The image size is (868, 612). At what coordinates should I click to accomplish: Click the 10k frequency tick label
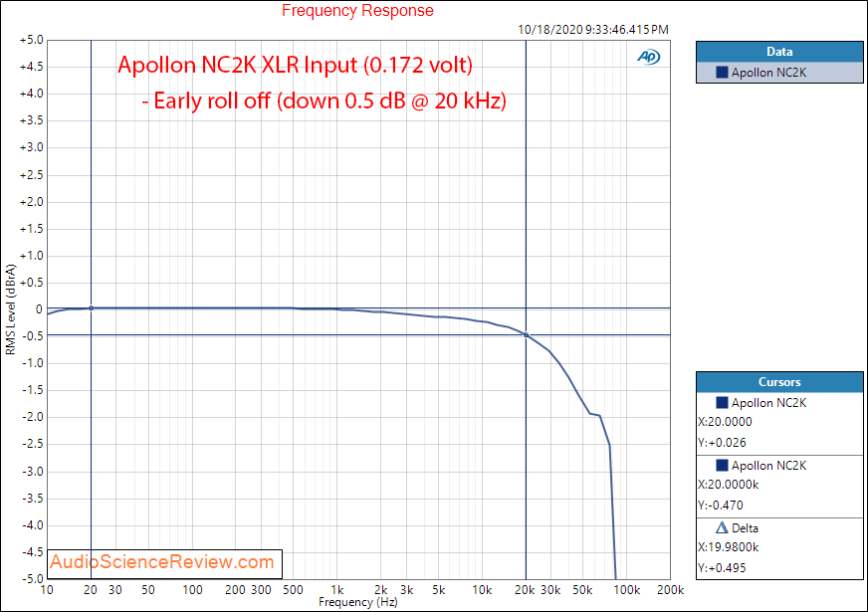point(482,590)
